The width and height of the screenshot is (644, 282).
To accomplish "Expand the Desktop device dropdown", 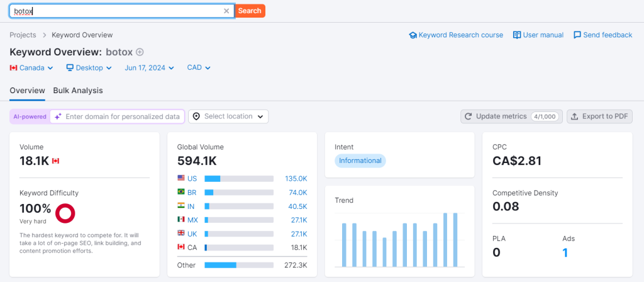I will [89, 67].
